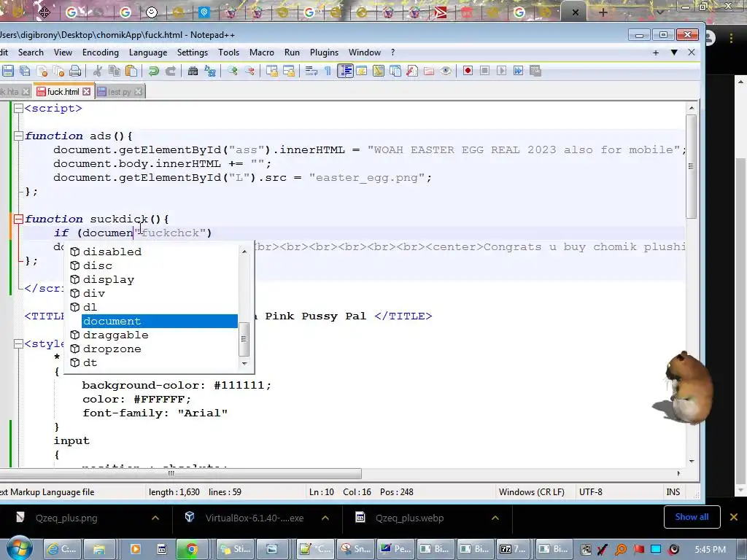Image resolution: width=747 pixels, height=560 pixels.
Task: Click the Playback macro icon
Action: click(501, 71)
